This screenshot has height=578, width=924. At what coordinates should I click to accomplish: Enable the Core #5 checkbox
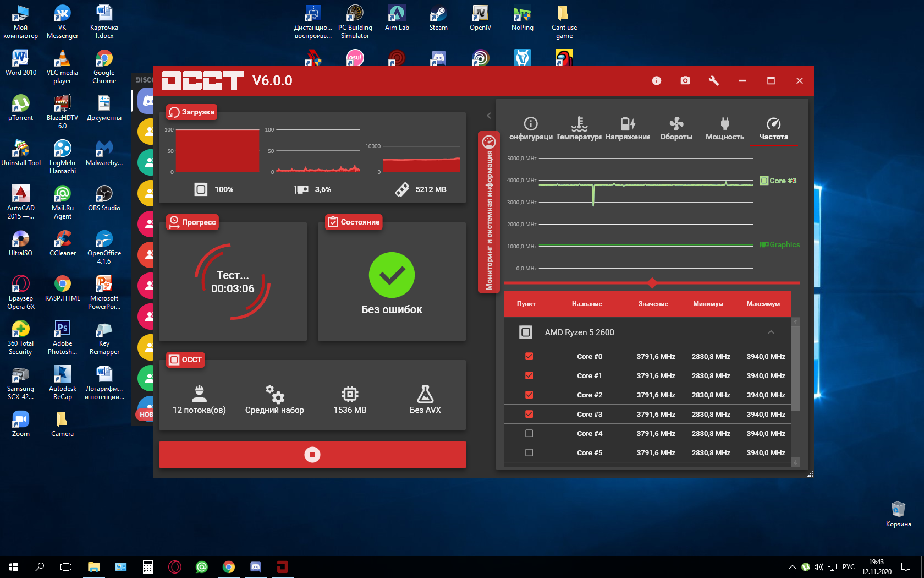(529, 452)
